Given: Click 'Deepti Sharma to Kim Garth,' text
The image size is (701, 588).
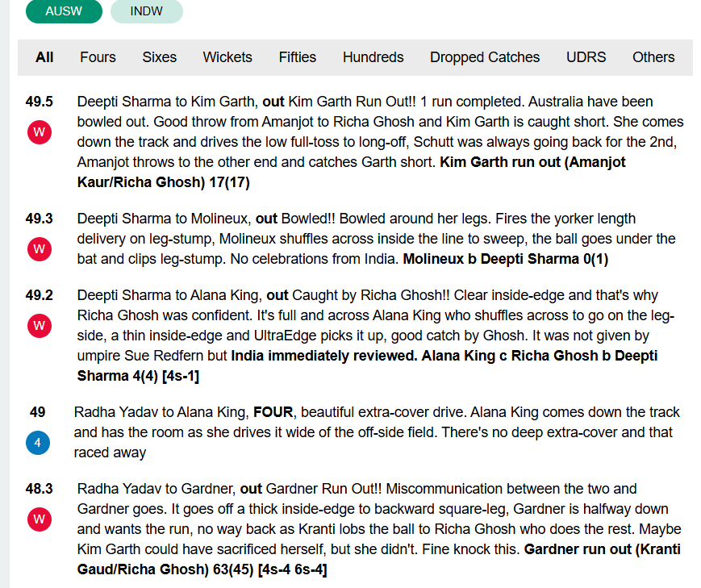Looking at the screenshot, I should [168, 102].
